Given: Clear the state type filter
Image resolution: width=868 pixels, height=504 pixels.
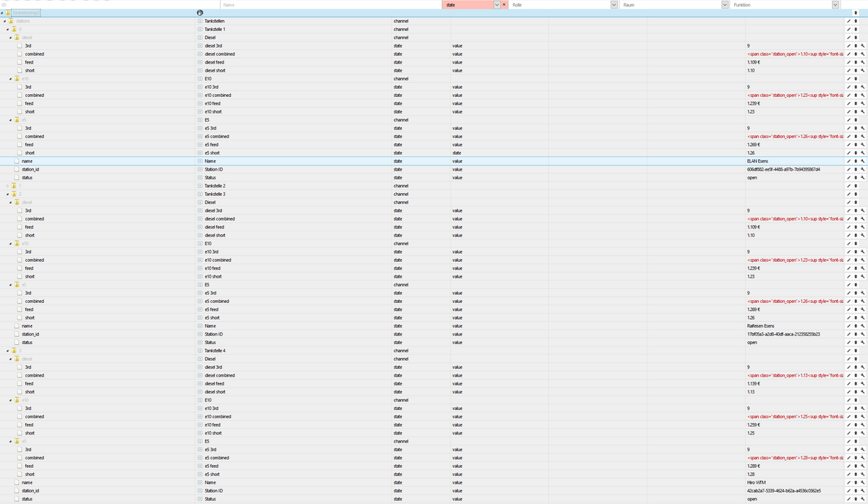Looking at the screenshot, I should click(504, 5).
